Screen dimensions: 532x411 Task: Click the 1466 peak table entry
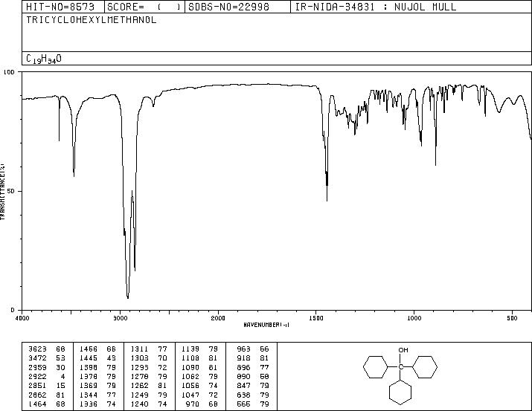(x=97, y=349)
